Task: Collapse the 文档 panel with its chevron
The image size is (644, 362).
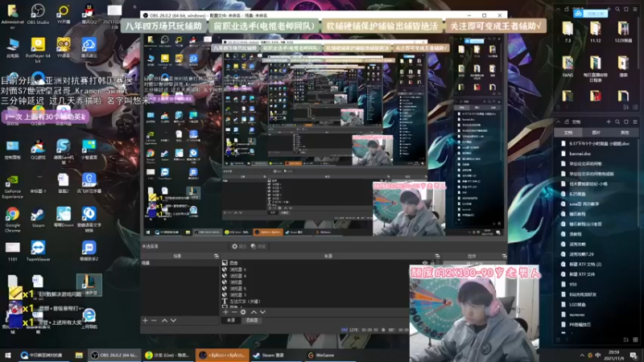Action: [558, 121]
